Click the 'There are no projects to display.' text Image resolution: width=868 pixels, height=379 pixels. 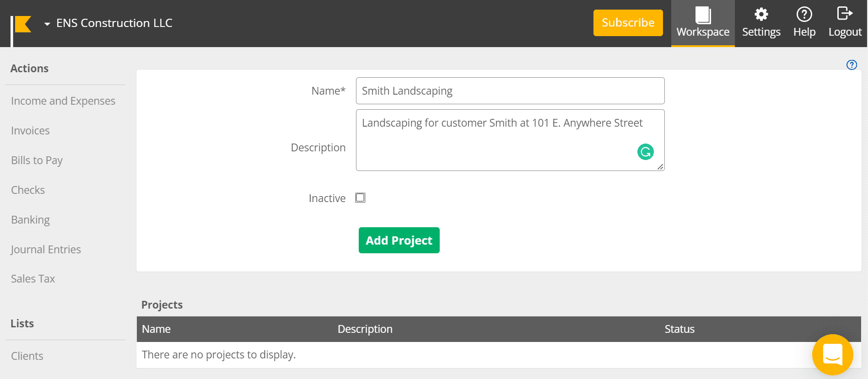219,355
